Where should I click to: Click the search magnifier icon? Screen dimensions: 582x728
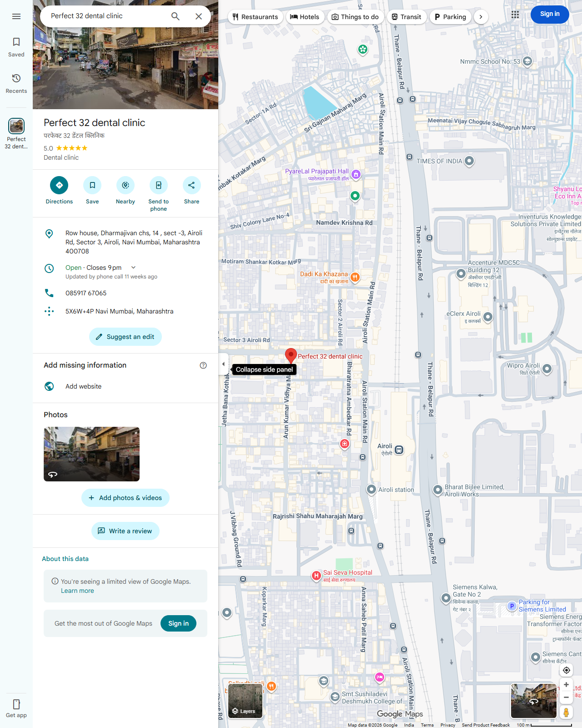click(x=176, y=16)
